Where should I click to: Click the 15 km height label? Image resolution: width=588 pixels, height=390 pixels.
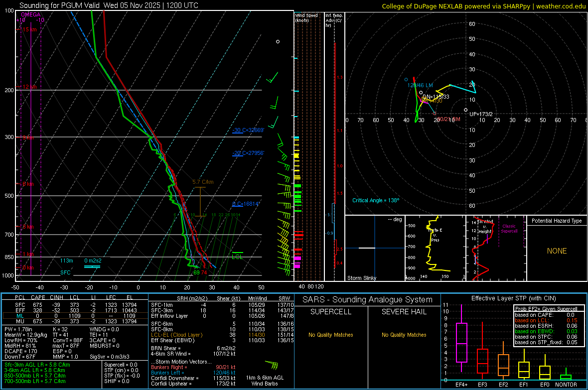click(x=30, y=29)
